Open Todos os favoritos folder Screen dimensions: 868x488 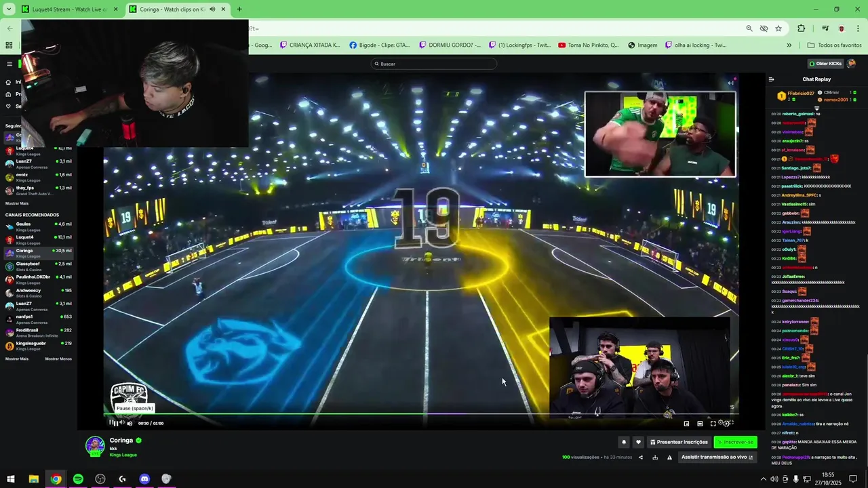tap(834, 45)
